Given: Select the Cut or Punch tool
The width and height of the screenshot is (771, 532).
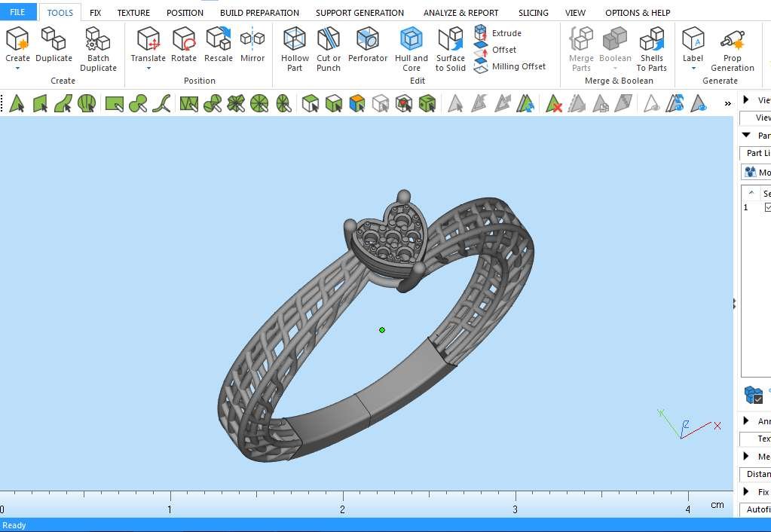Looking at the screenshot, I should pyautogui.click(x=328, y=49).
